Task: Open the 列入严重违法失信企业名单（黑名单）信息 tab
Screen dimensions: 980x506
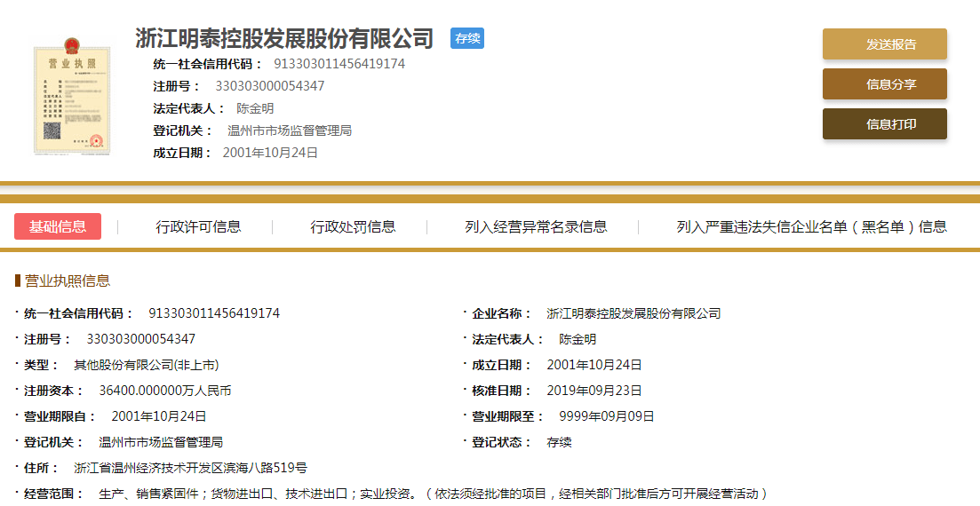Action: 811,226
